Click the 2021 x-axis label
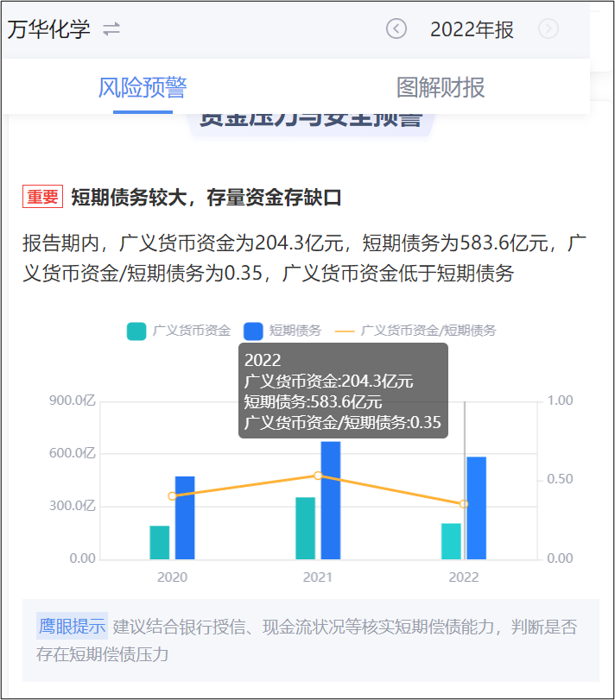Image resolution: width=615 pixels, height=700 pixels. [318, 577]
